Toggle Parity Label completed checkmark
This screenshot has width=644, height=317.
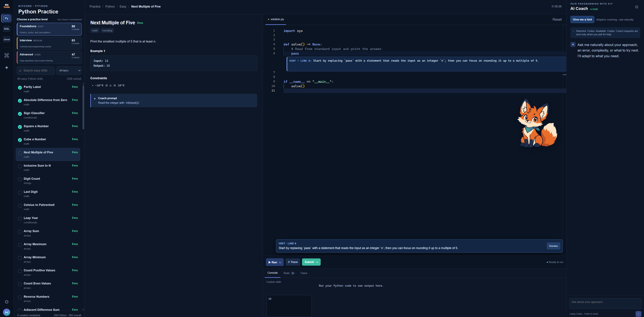20,88
